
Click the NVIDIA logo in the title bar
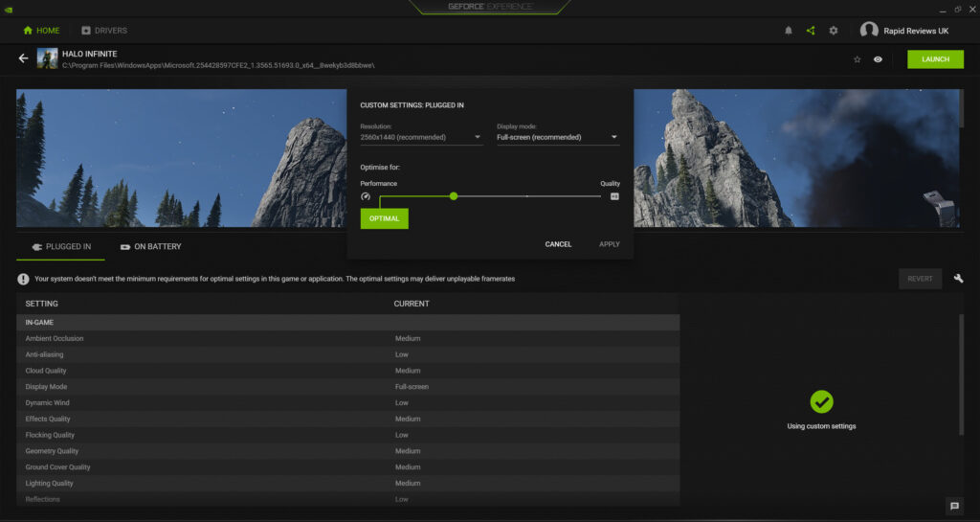(x=8, y=9)
